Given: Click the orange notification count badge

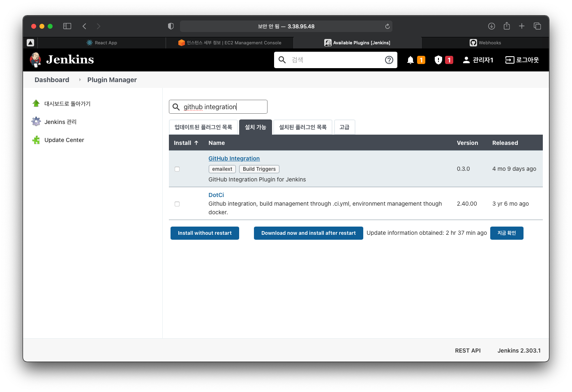Looking at the screenshot, I should coord(421,60).
